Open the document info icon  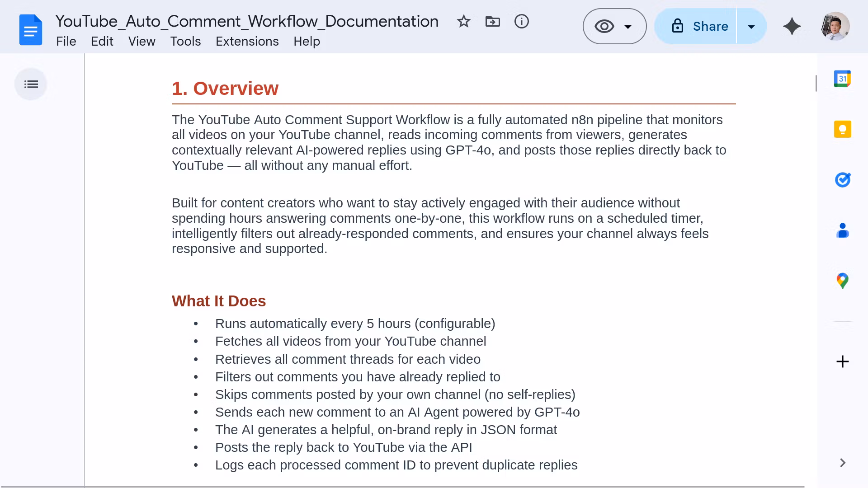pos(521,21)
